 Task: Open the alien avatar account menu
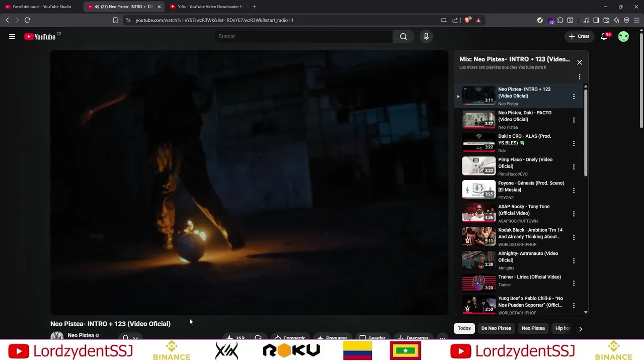tap(623, 36)
